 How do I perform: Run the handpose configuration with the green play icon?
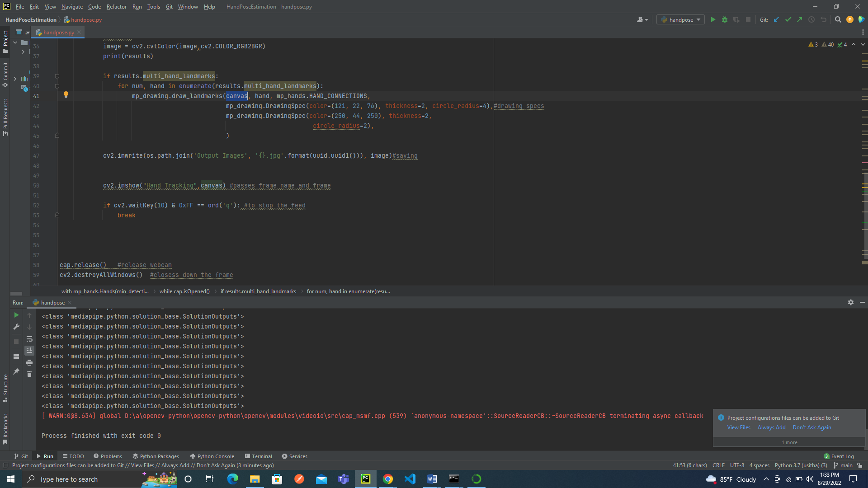click(x=713, y=19)
